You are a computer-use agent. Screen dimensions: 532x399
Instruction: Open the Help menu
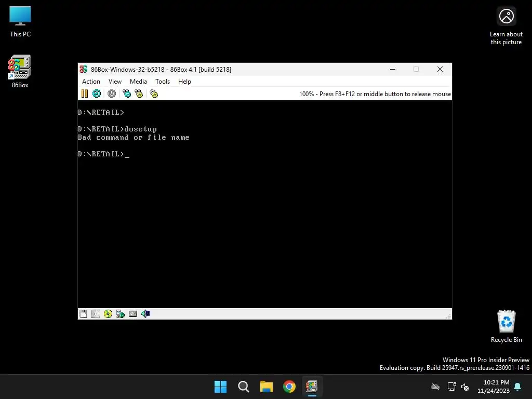point(184,82)
